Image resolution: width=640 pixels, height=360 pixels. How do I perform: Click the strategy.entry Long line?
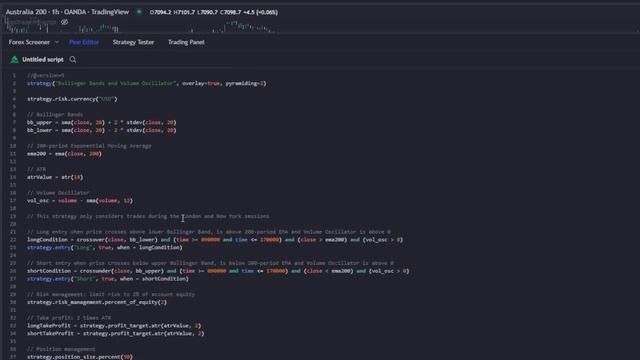click(x=105, y=247)
